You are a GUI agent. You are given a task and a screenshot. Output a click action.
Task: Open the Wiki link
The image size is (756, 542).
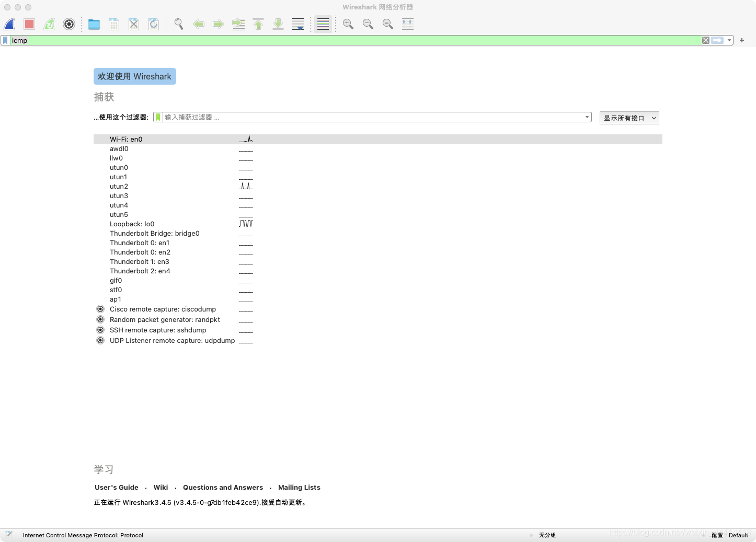coord(161,487)
